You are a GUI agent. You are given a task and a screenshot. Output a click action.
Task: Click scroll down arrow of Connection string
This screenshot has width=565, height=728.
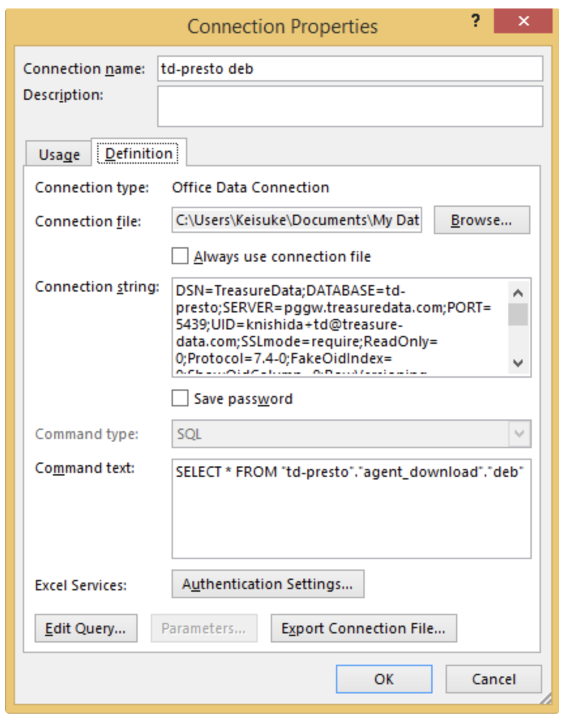tap(518, 363)
